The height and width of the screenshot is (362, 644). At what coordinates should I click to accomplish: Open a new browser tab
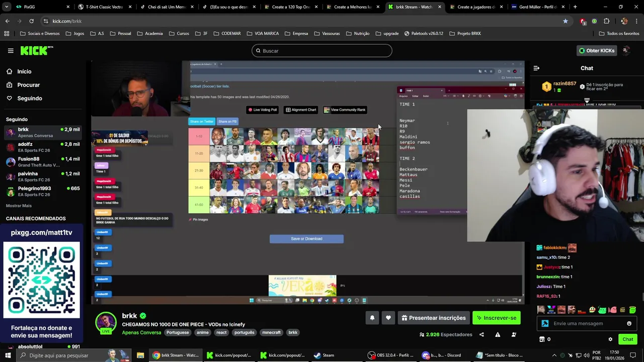575,7
